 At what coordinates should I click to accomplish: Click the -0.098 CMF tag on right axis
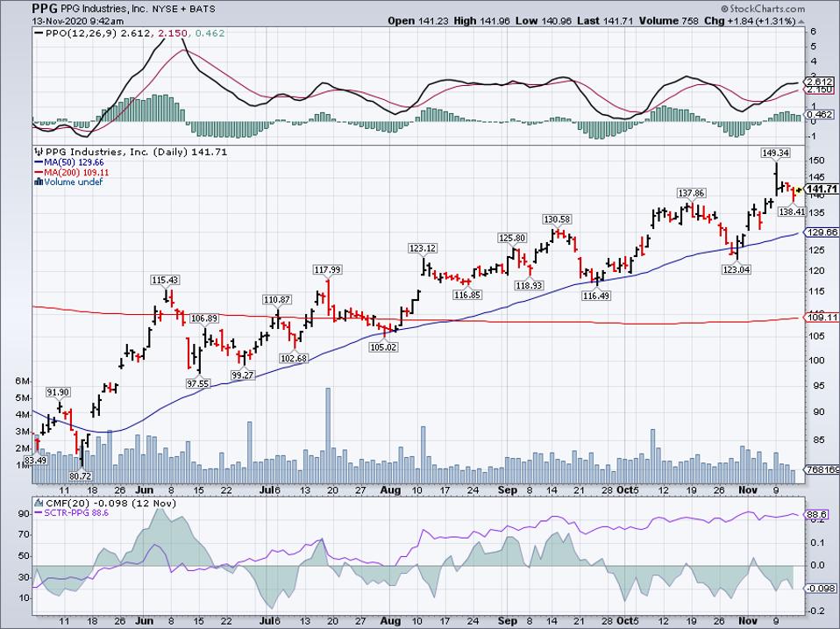[x=822, y=589]
